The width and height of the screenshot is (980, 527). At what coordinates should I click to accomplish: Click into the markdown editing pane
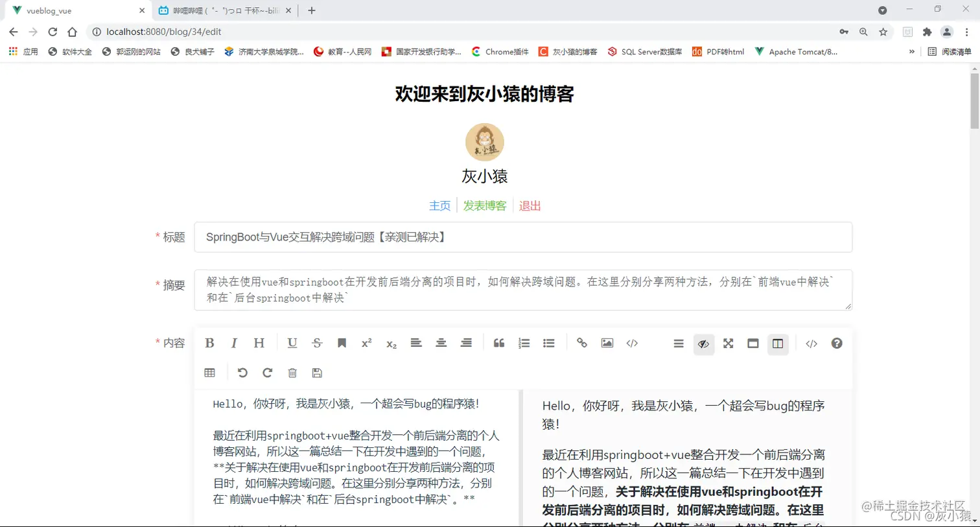[356, 458]
